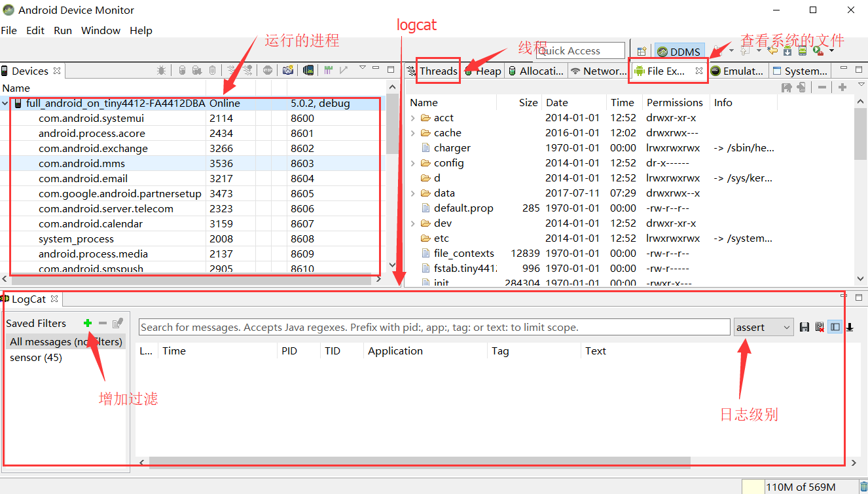The width and height of the screenshot is (868, 494).
Task: Click the logcat search messages field
Action: pyautogui.click(x=435, y=327)
